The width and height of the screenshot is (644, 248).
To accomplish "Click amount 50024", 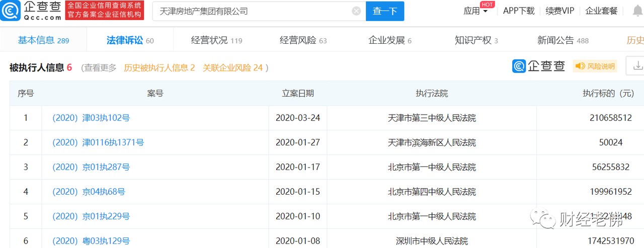I will [611, 142].
